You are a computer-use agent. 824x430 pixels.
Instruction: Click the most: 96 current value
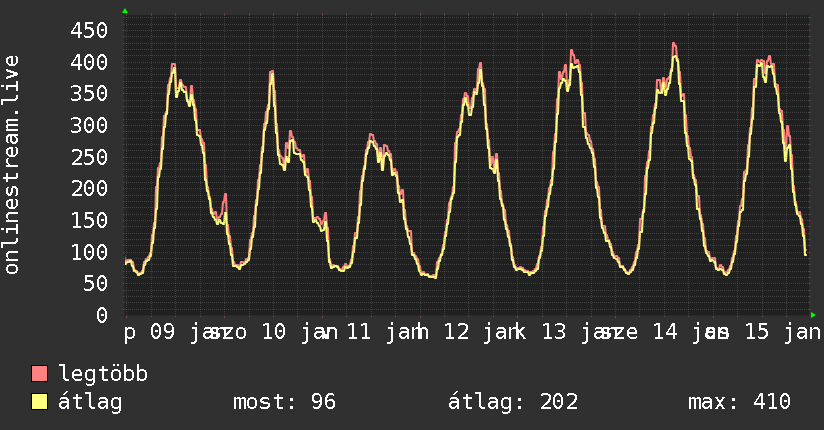284,402
